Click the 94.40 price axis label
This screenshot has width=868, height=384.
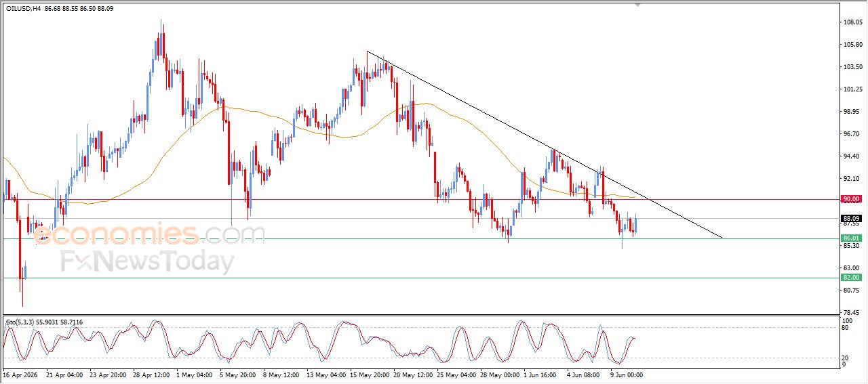pos(852,156)
